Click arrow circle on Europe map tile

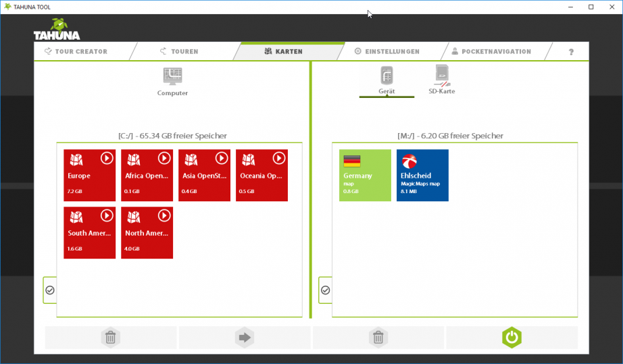pyautogui.click(x=107, y=158)
